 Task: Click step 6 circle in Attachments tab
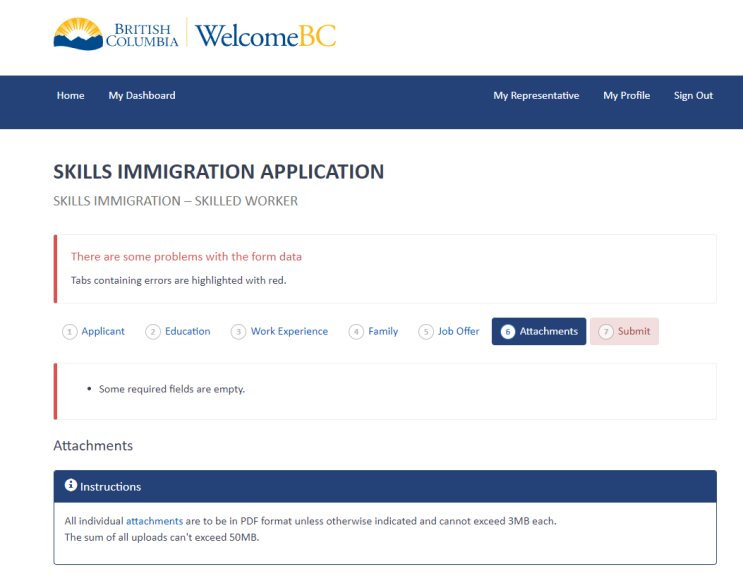[507, 332]
